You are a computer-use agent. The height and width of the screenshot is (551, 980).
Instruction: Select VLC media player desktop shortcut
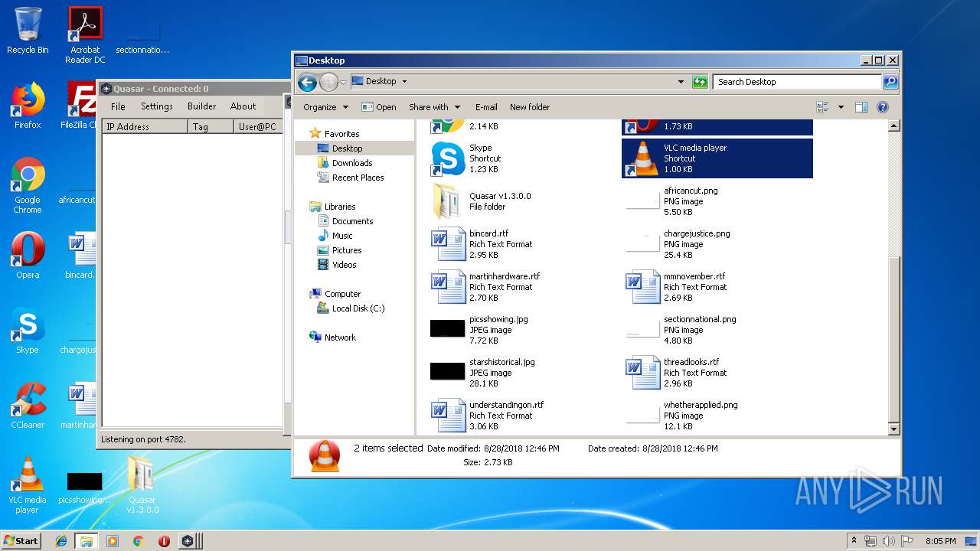[x=28, y=485]
